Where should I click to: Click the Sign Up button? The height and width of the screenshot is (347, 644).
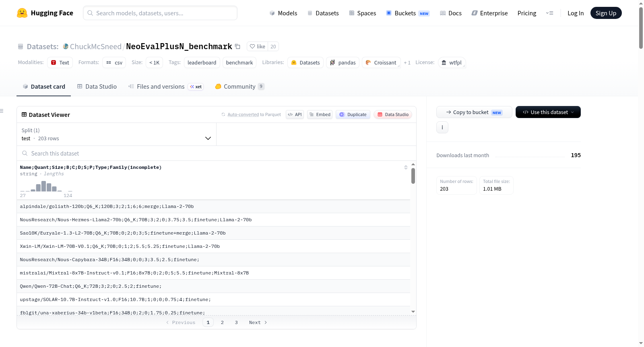[606, 13]
